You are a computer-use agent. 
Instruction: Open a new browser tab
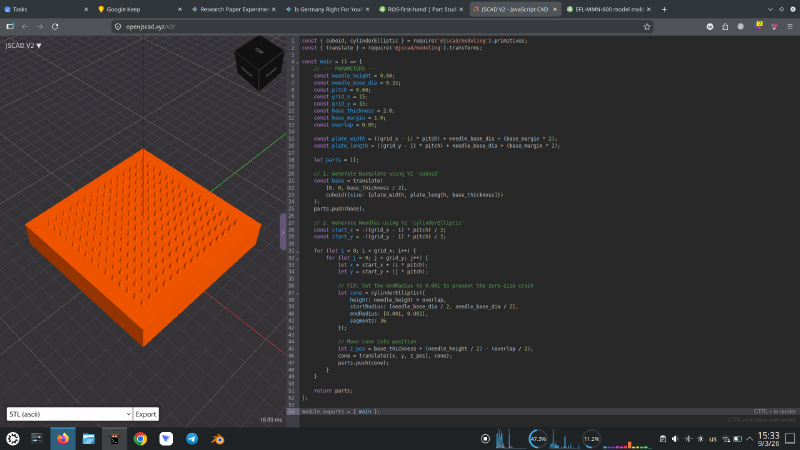(664, 9)
